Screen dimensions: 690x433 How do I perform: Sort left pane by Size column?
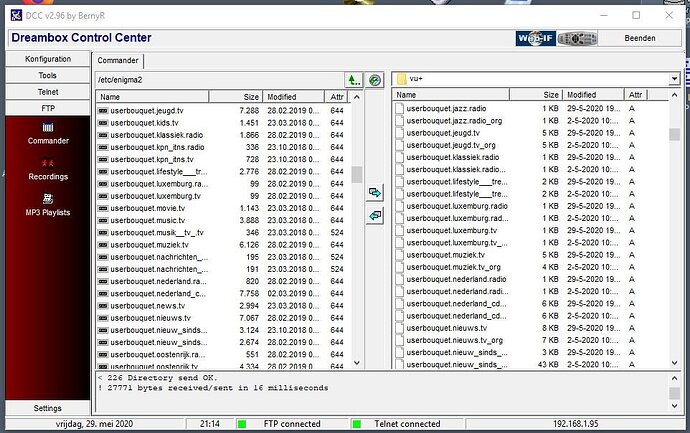pyautogui.click(x=235, y=97)
